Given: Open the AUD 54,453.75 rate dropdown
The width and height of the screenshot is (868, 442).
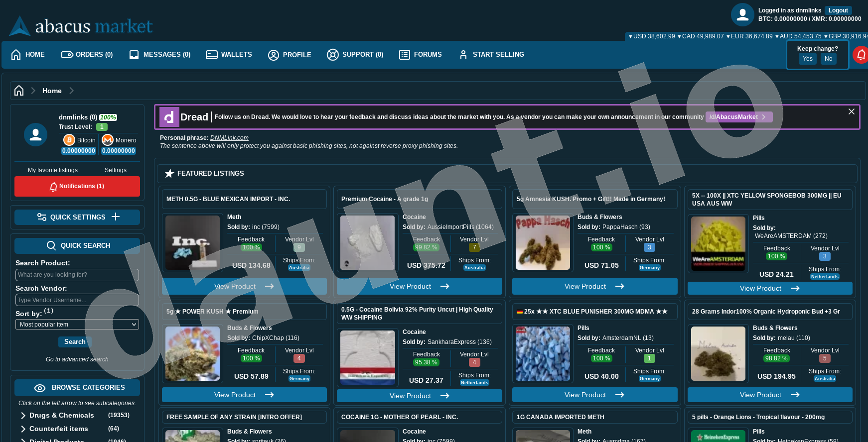Looking at the screenshot, I should pos(798,36).
